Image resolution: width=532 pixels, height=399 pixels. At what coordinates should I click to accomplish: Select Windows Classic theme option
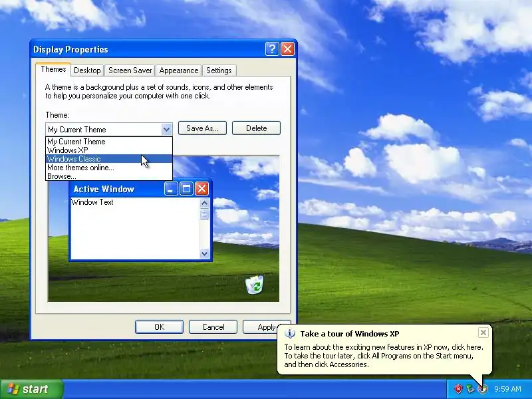(x=109, y=159)
